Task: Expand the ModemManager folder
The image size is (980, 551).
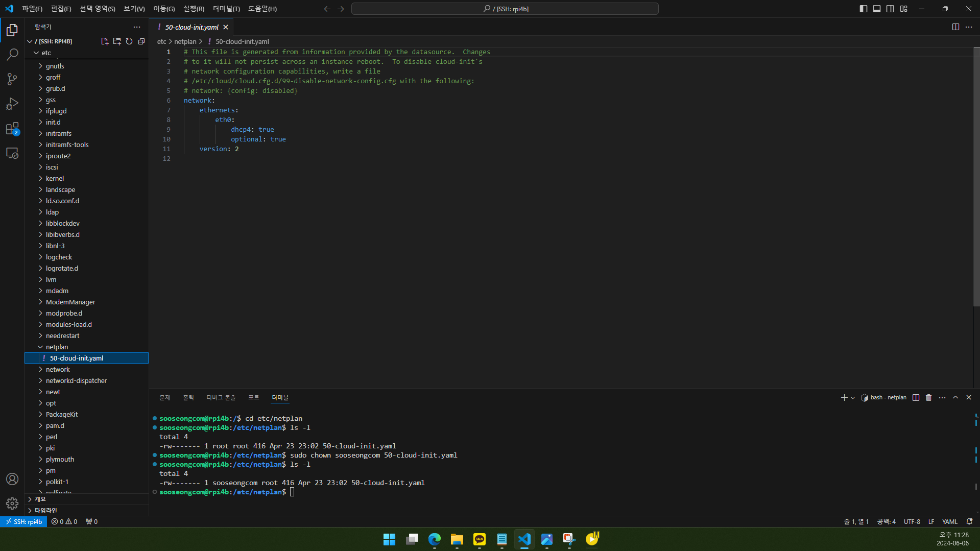Action: point(86,302)
